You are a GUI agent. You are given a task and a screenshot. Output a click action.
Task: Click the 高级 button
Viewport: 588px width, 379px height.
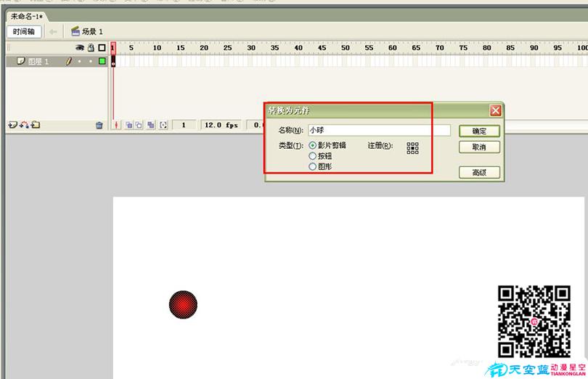[479, 173]
